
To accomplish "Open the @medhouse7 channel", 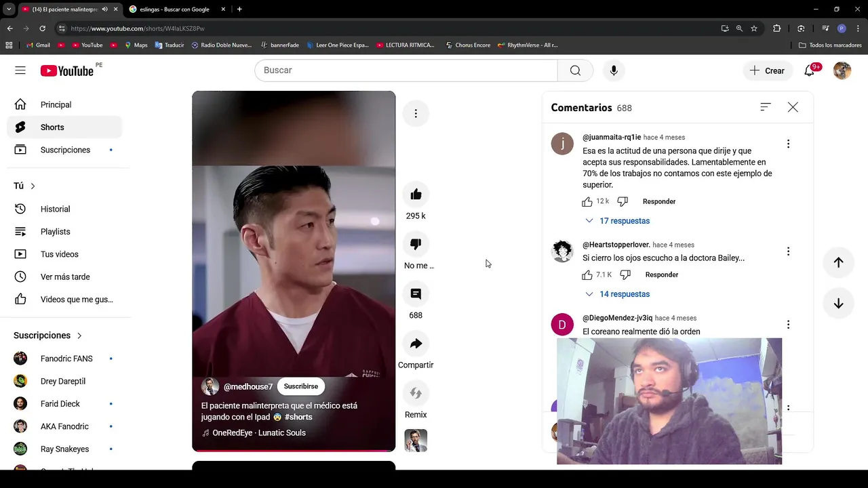I will 248,387.
